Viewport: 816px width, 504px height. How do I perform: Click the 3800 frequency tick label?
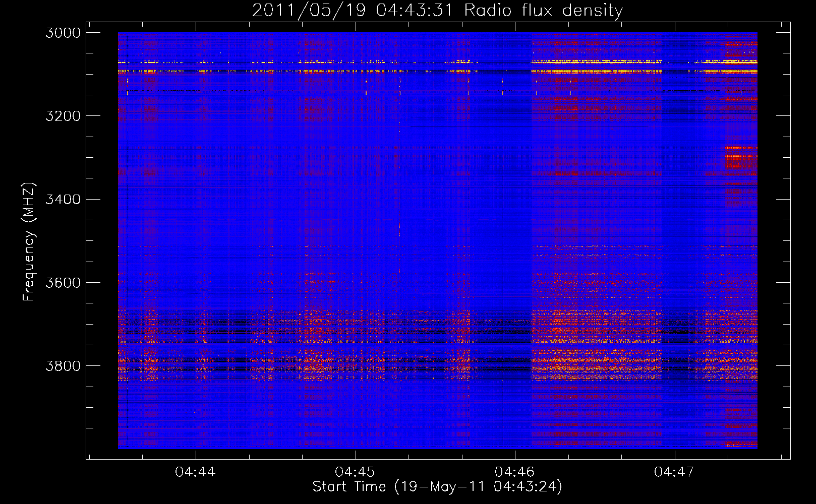(63, 365)
